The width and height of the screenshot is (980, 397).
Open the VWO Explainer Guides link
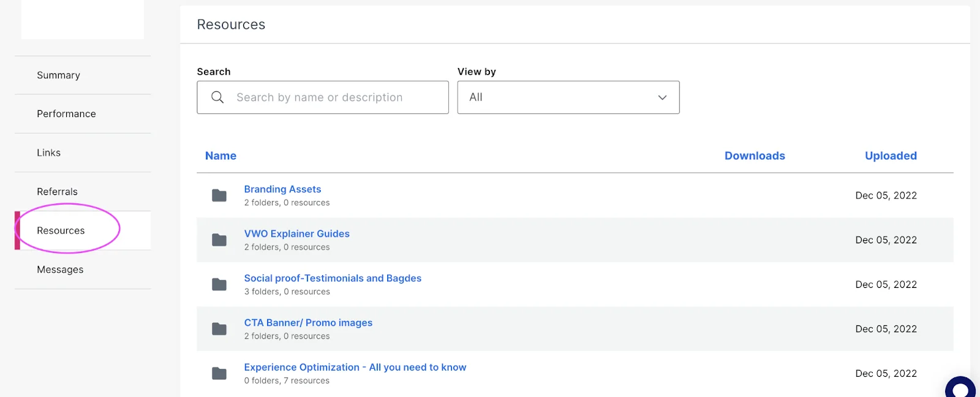(296, 233)
